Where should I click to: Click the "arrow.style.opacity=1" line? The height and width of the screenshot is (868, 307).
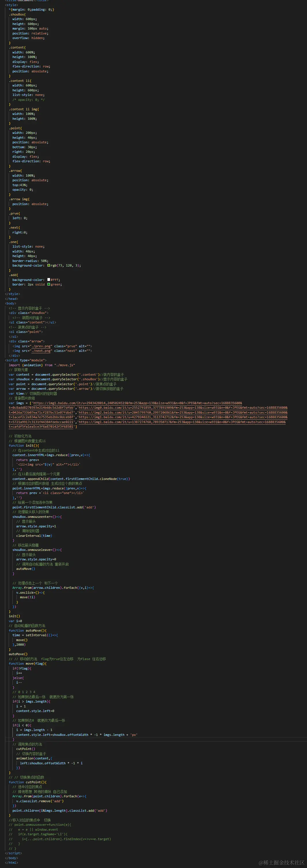36,526
